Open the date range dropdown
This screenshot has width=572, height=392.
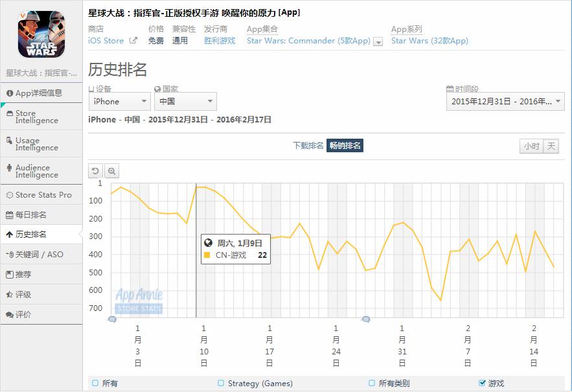coord(505,102)
